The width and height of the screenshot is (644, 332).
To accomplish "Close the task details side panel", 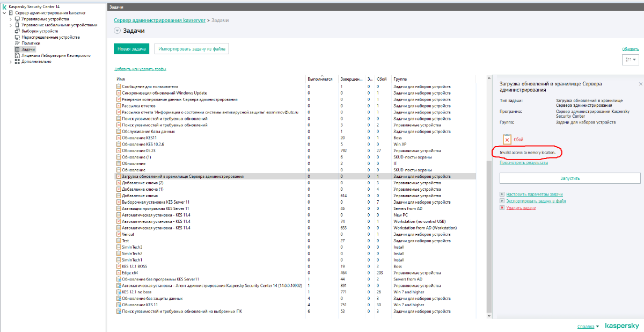I will (x=640, y=84).
